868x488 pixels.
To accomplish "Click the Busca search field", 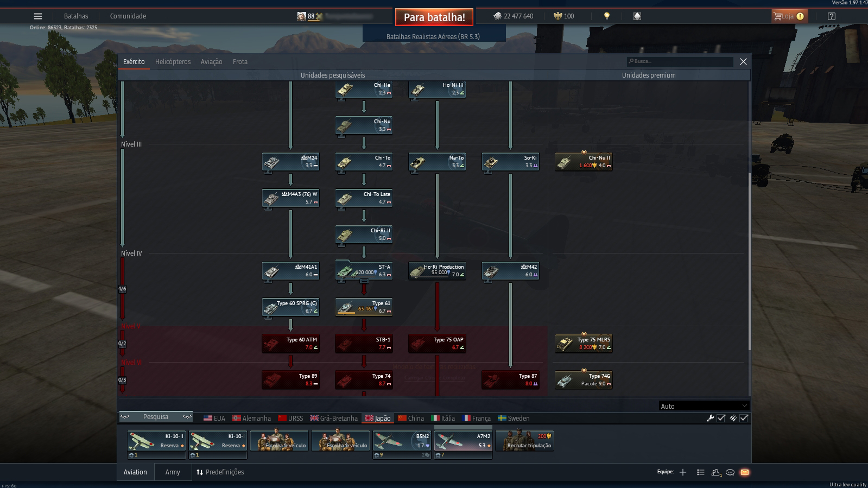I will click(x=680, y=61).
